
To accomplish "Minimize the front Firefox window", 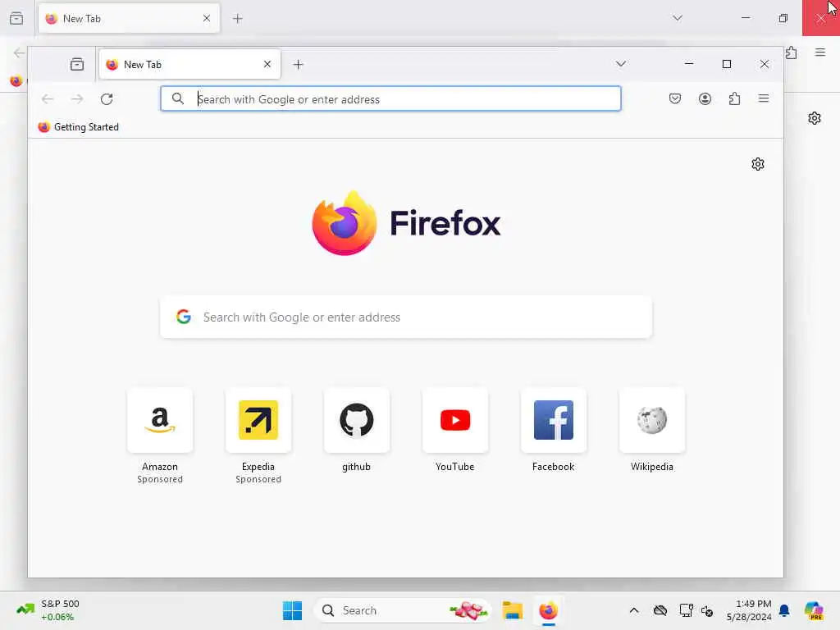I will (x=689, y=64).
